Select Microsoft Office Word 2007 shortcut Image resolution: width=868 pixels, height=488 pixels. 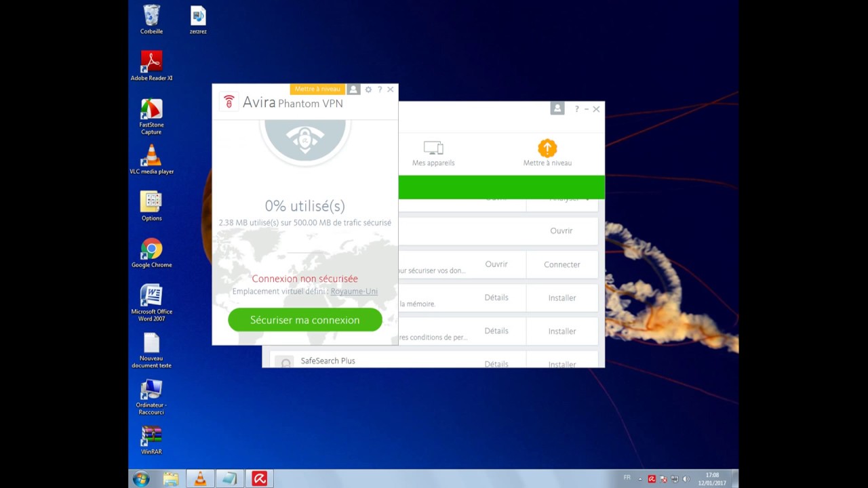tap(151, 303)
